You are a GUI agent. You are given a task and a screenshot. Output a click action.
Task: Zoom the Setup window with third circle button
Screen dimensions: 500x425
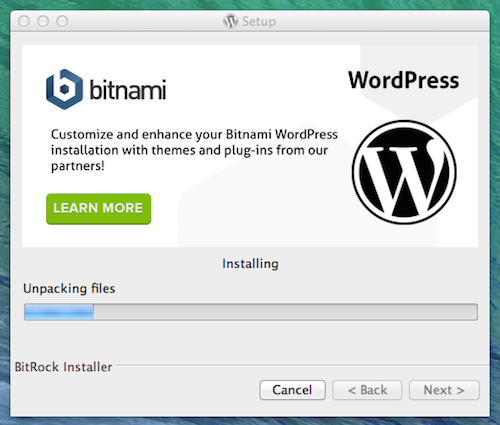[62, 21]
